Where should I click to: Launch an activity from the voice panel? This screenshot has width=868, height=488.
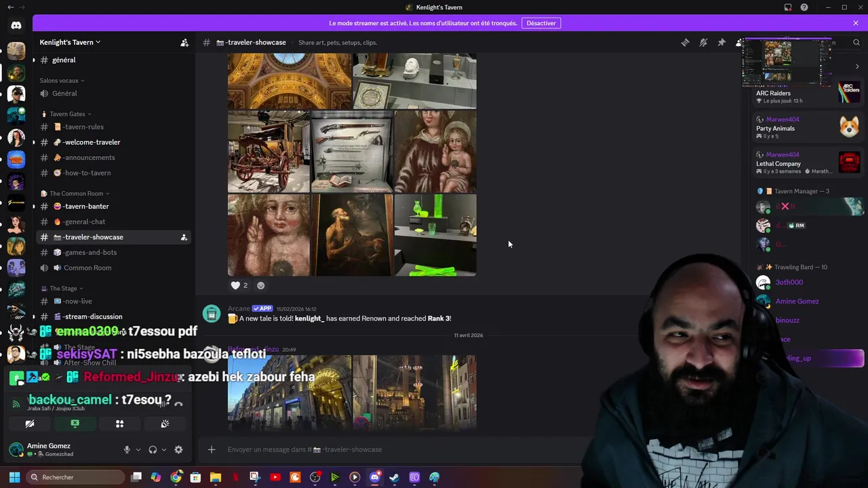click(119, 424)
